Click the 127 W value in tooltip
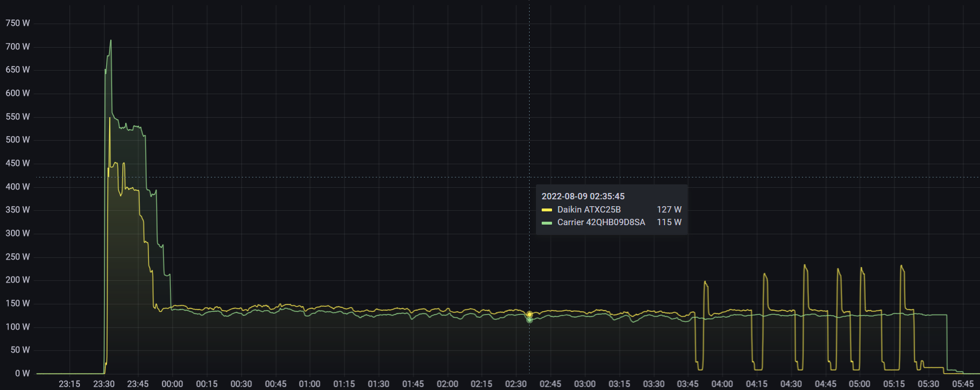980x390 pixels. (669, 210)
